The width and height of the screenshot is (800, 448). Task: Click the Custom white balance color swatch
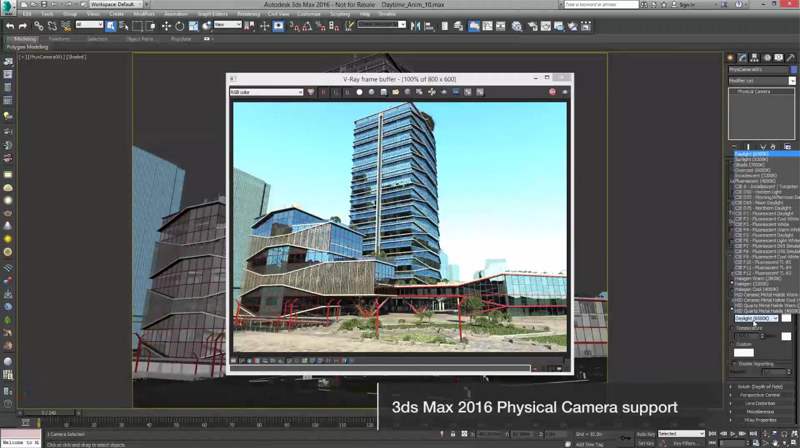point(744,352)
